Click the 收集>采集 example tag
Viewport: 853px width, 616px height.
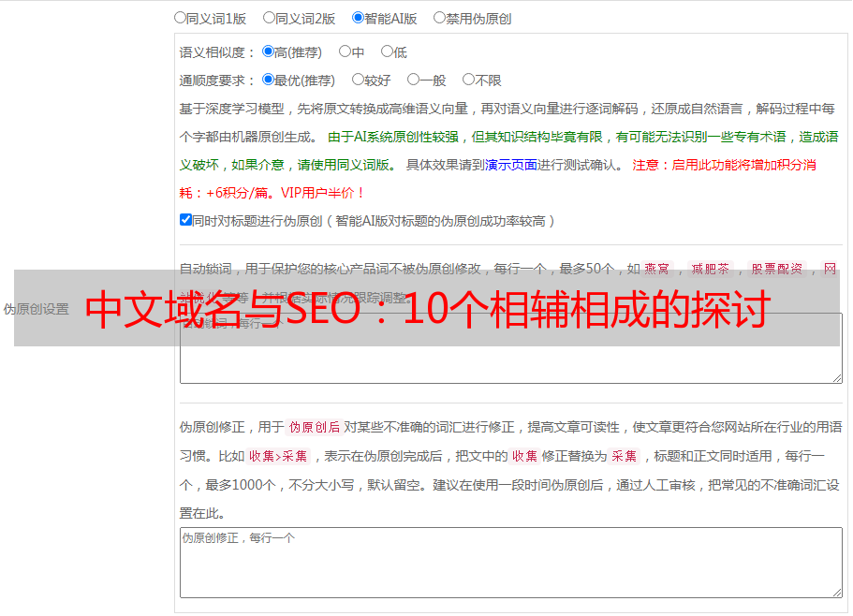click(x=278, y=456)
